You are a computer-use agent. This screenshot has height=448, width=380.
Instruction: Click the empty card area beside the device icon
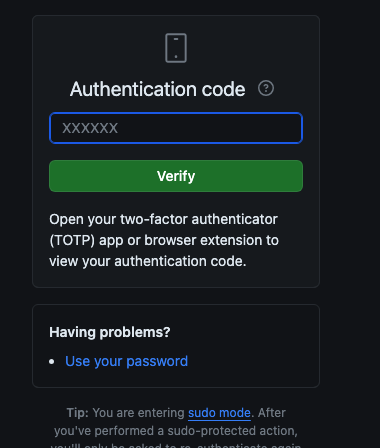click(253, 48)
